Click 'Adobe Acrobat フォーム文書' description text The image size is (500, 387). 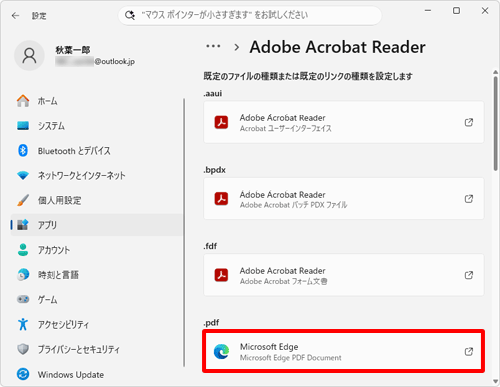coord(283,281)
